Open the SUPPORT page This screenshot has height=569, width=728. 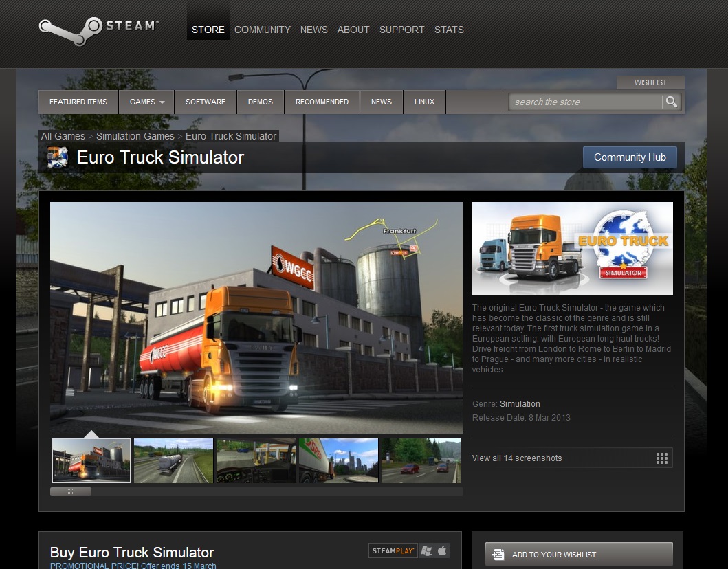click(402, 30)
